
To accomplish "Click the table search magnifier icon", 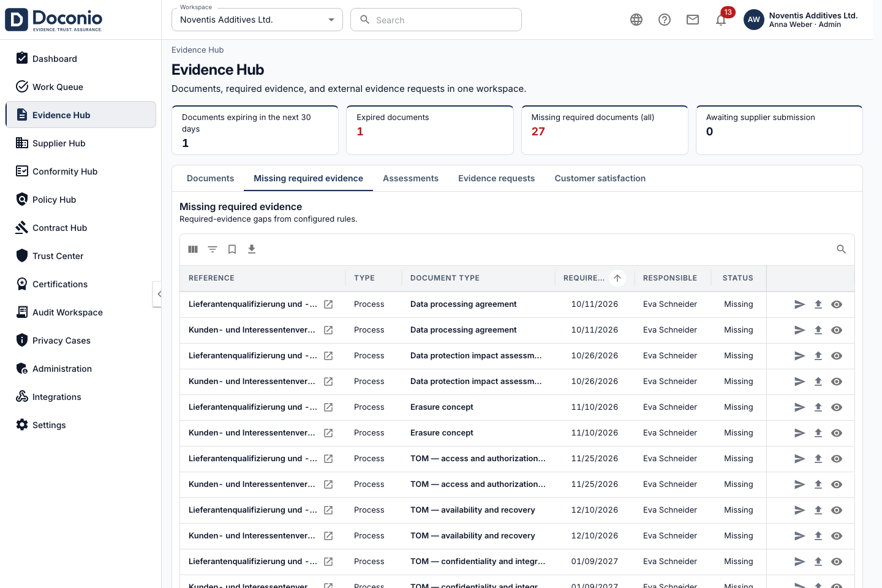I will point(841,249).
